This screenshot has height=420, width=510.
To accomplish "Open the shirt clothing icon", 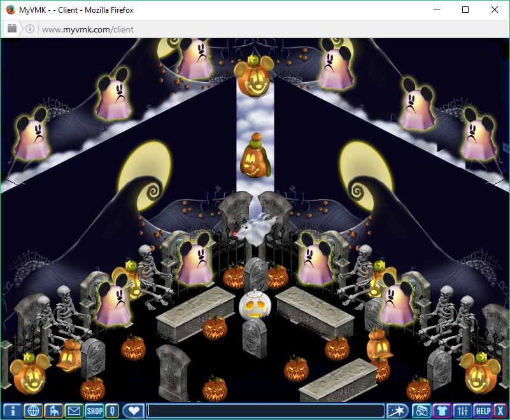I will click(441, 410).
